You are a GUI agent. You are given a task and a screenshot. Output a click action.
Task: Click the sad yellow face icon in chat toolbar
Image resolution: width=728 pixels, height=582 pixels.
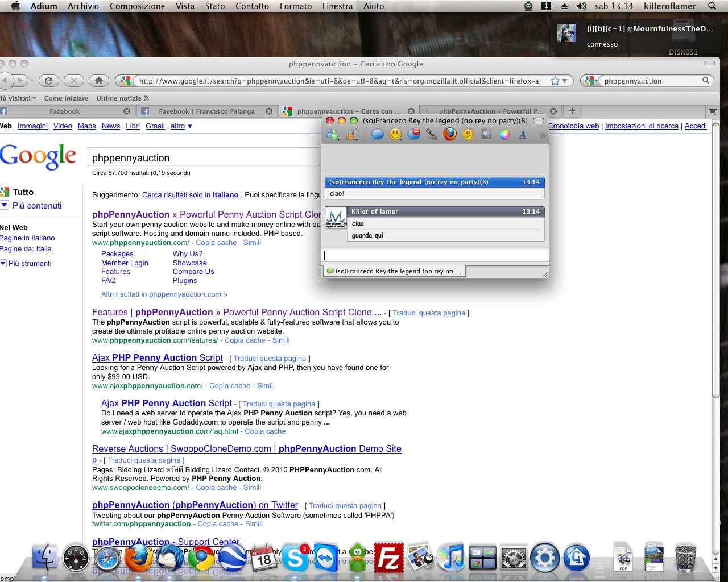tap(468, 135)
